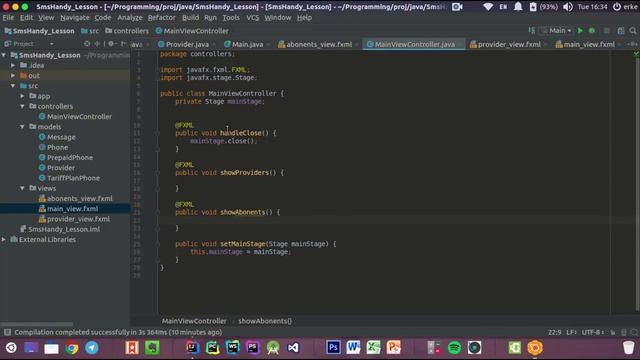Open the Main run configuration dropdown
Image resolution: width=640 pixels, height=360 pixels.
pyautogui.click(x=557, y=31)
